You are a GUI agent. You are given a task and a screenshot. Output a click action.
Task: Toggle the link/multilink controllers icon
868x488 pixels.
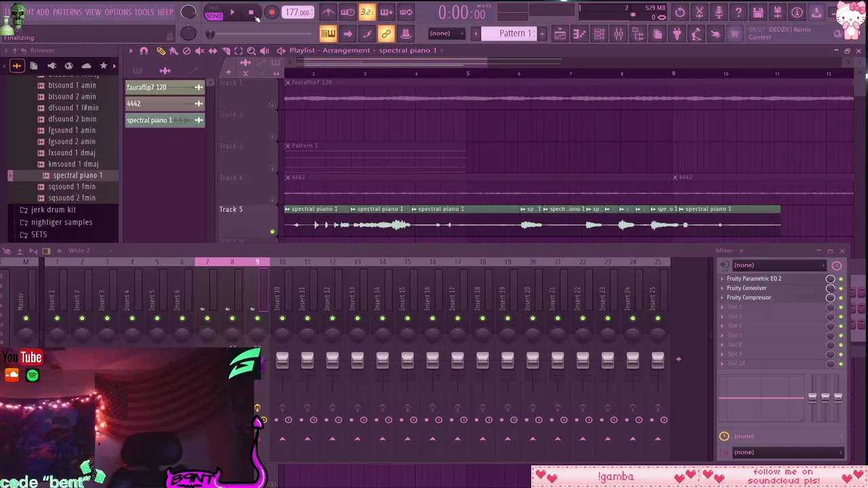tap(386, 34)
